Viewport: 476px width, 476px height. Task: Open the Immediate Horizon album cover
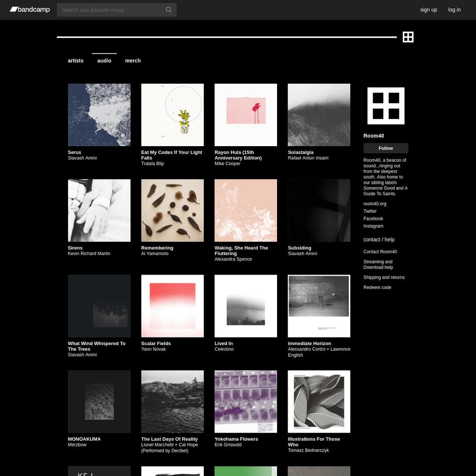click(x=319, y=306)
